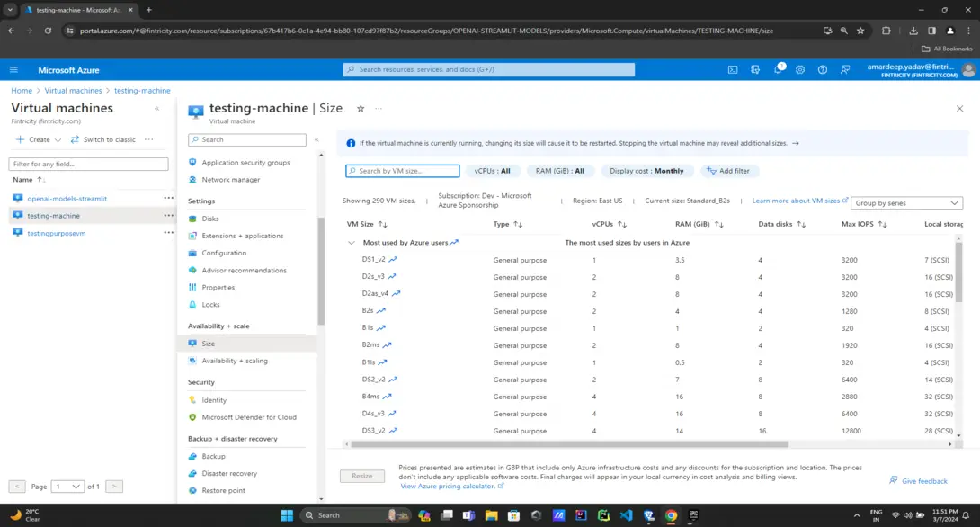Open Advisor recommendations menu item
The image size is (980, 527).
tap(244, 270)
